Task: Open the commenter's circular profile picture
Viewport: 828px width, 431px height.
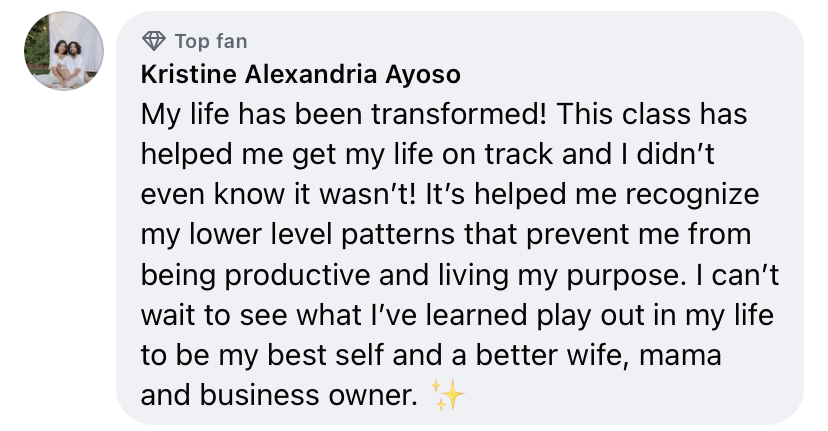Action: [64, 52]
